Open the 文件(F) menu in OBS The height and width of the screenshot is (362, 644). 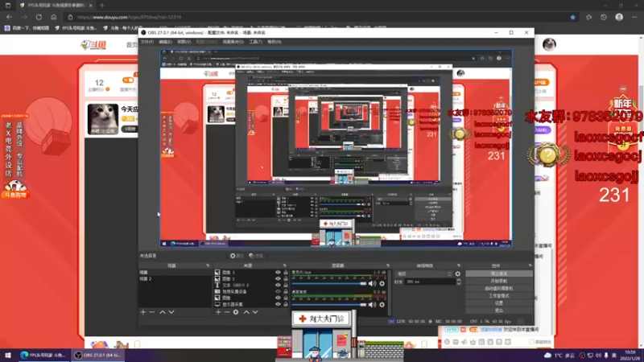click(147, 42)
